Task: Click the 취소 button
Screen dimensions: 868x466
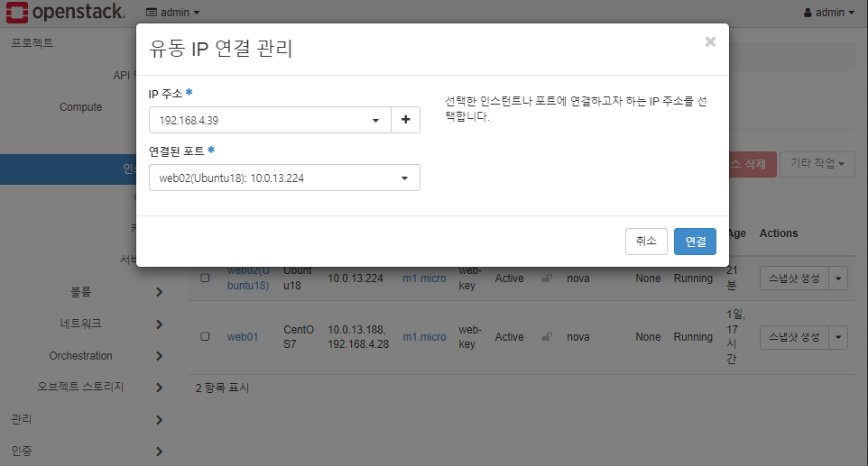Action: click(646, 242)
